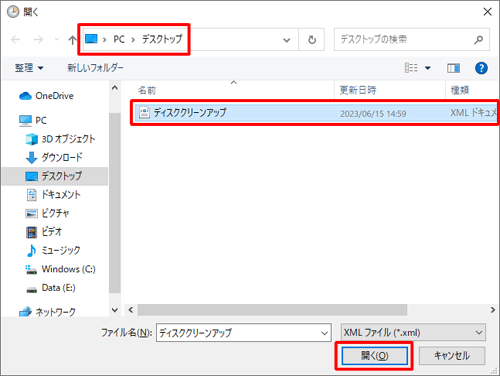Click the view layout icon
The image size is (500, 376).
pyautogui.click(x=411, y=68)
